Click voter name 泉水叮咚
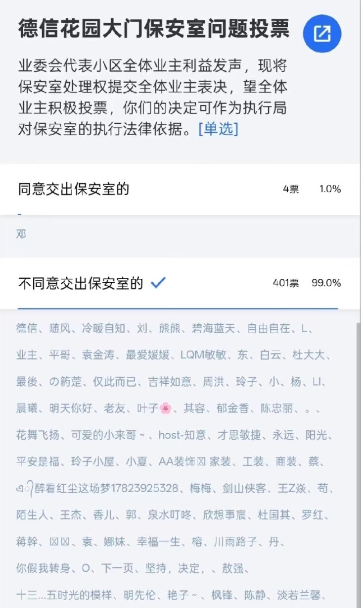The height and width of the screenshot is (608, 364). pyautogui.click(x=169, y=515)
